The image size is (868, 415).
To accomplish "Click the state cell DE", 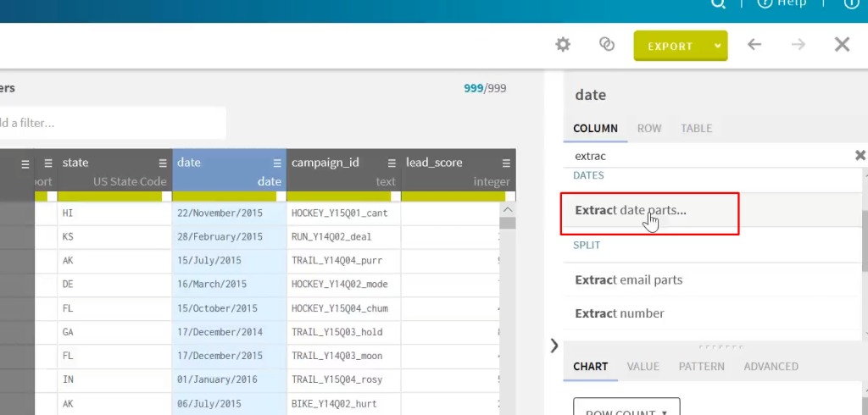I will [114, 285].
